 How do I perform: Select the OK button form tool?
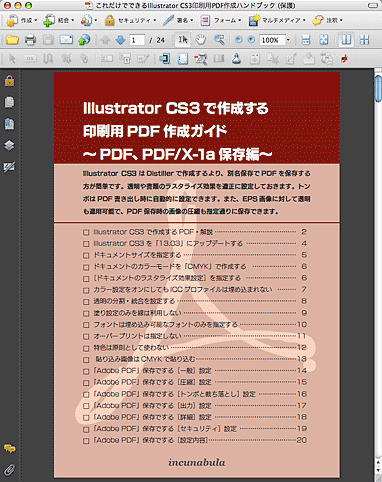click(30, 59)
